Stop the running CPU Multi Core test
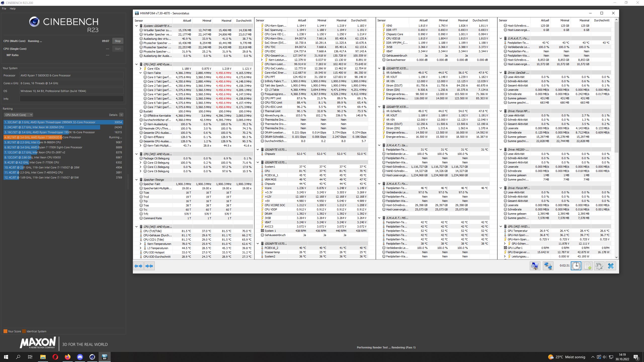 118,41
